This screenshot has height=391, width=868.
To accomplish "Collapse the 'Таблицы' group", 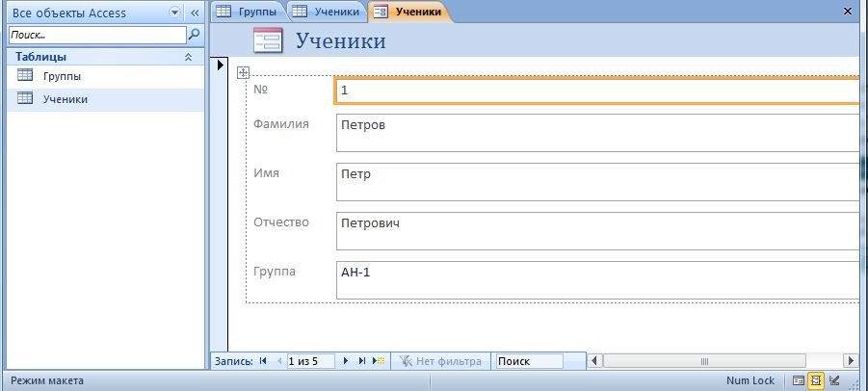I will [x=188, y=58].
